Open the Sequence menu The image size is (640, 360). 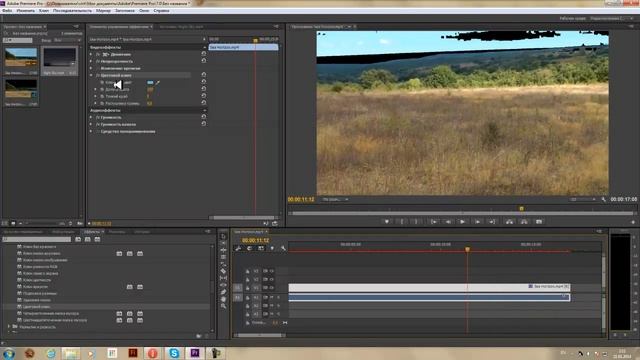click(72, 11)
